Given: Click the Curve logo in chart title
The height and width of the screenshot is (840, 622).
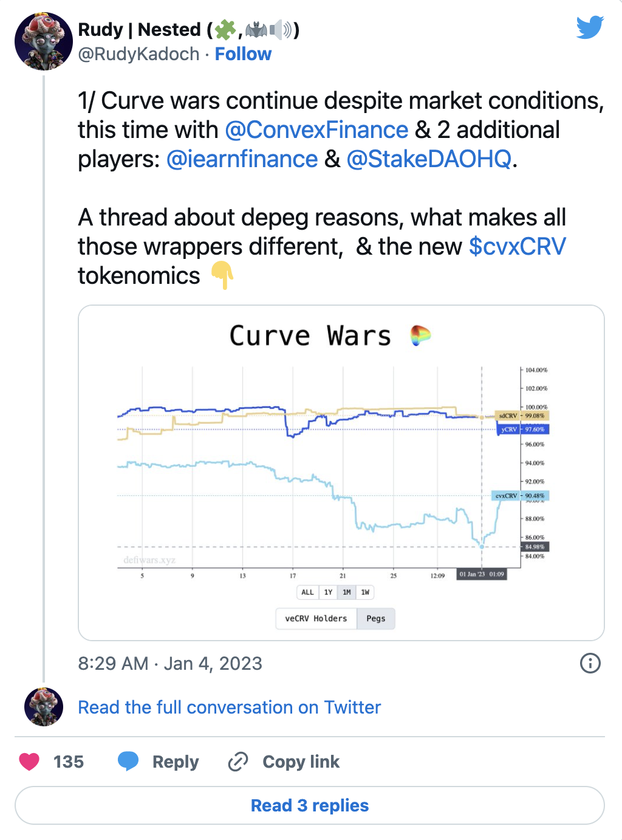Looking at the screenshot, I should point(420,335).
